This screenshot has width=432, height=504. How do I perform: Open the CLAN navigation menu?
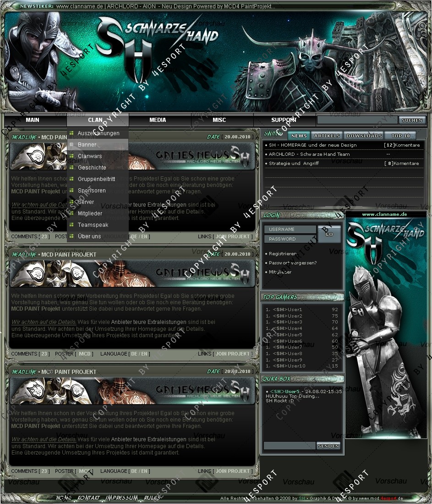pyautogui.click(x=95, y=120)
